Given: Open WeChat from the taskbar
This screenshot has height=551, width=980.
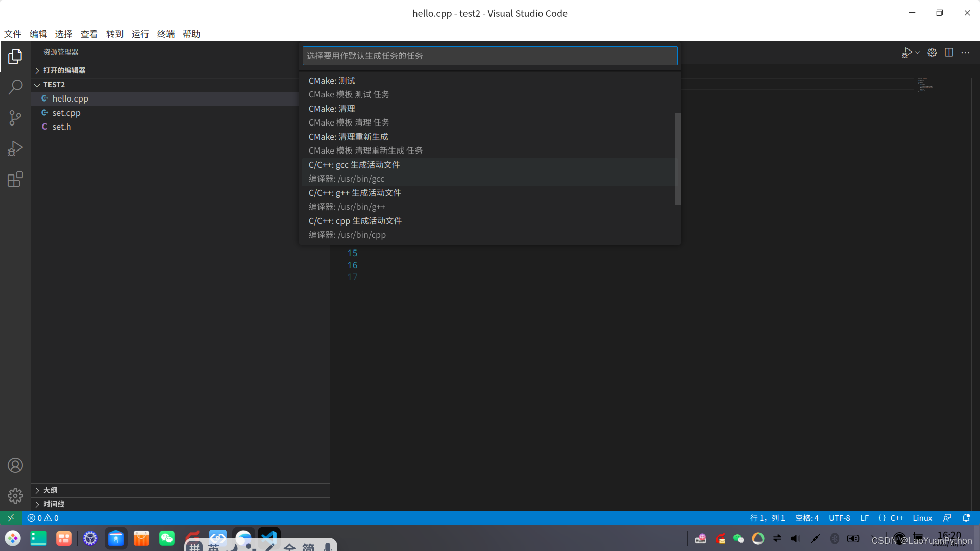Looking at the screenshot, I should pos(167,538).
